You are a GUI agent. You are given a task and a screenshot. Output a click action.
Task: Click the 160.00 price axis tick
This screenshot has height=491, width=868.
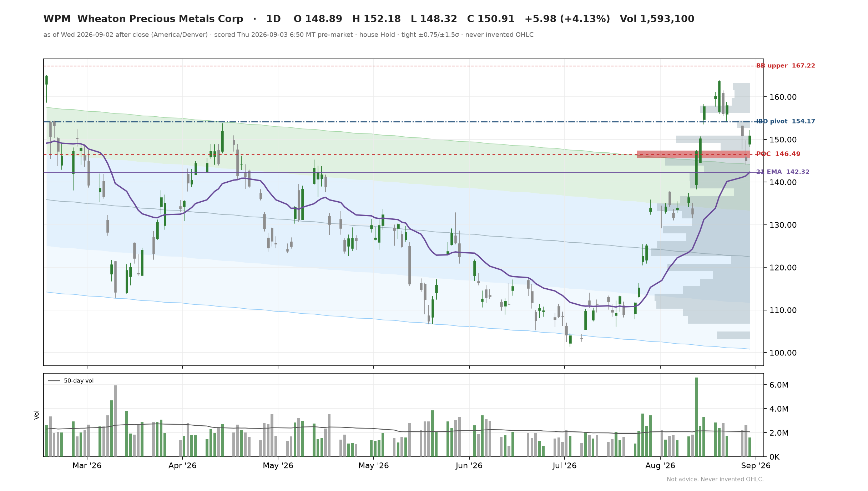pyautogui.click(x=783, y=97)
